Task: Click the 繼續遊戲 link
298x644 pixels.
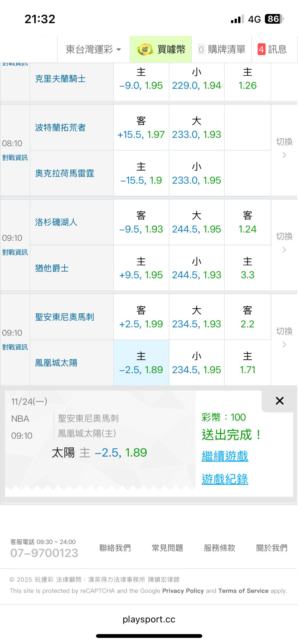Action: click(225, 456)
